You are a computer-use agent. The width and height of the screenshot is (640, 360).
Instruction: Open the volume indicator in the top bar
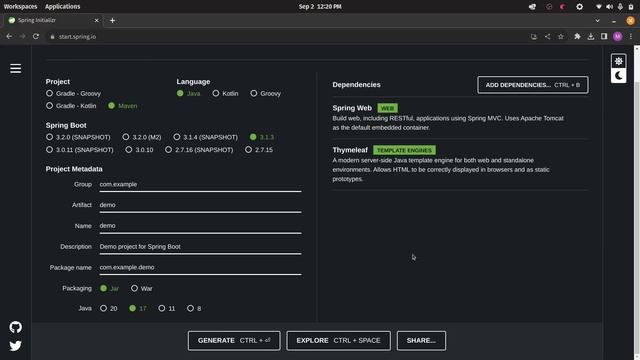click(x=609, y=7)
